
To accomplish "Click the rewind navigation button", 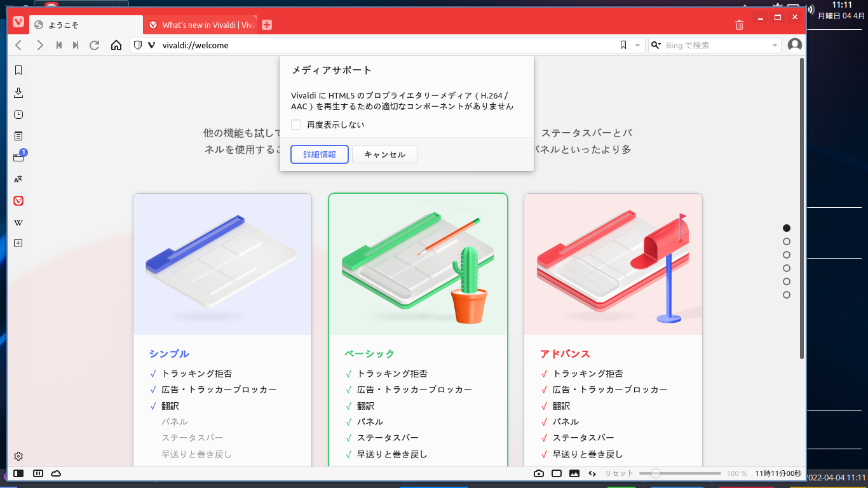I will click(x=59, y=45).
